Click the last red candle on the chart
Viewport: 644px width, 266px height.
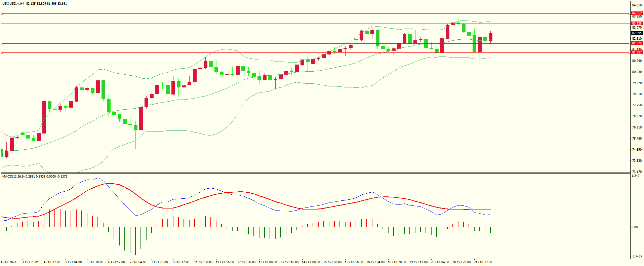coord(491,37)
